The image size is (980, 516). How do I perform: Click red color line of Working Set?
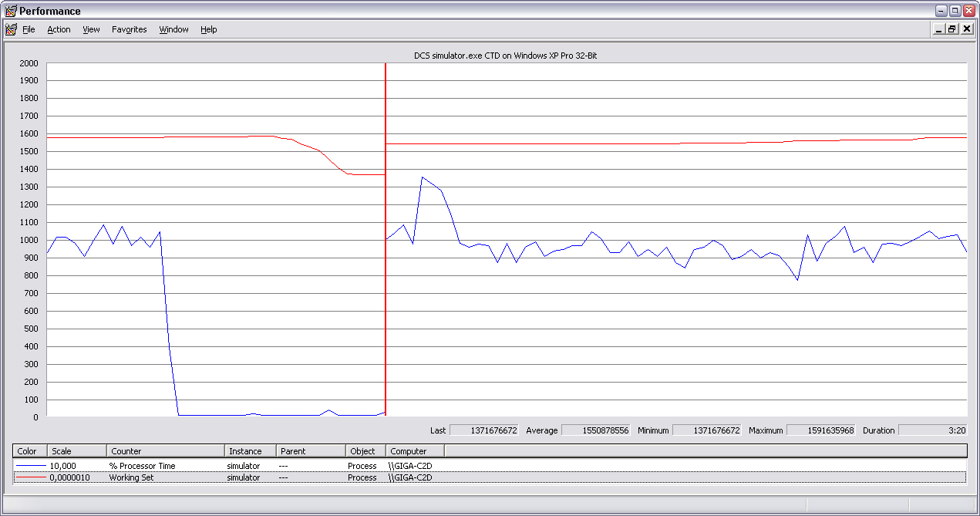click(x=30, y=477)
